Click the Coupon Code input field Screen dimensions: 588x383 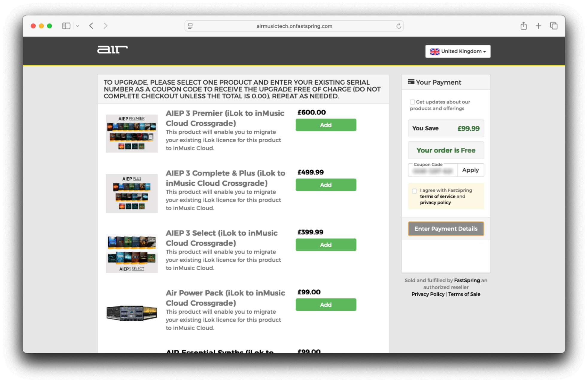[433, 171]
